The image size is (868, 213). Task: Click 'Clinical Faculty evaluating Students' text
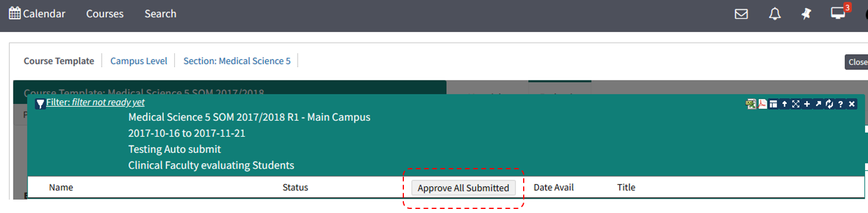click(x=211, y=165)
